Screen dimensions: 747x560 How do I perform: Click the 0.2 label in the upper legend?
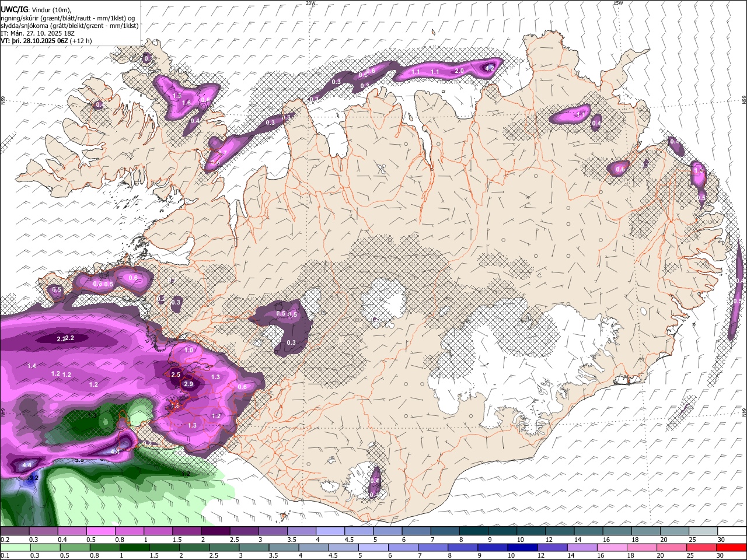pyautogui.click(x=4, y=540)
